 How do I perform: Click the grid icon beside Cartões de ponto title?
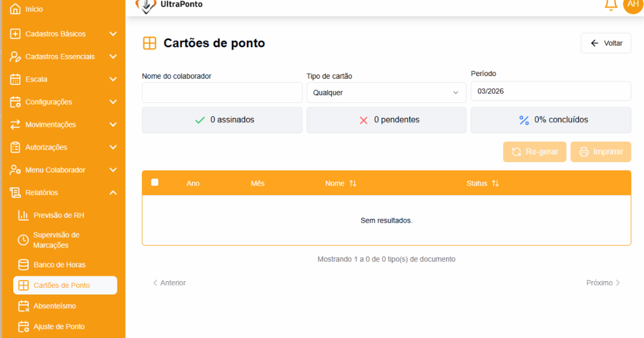point(149,43)
